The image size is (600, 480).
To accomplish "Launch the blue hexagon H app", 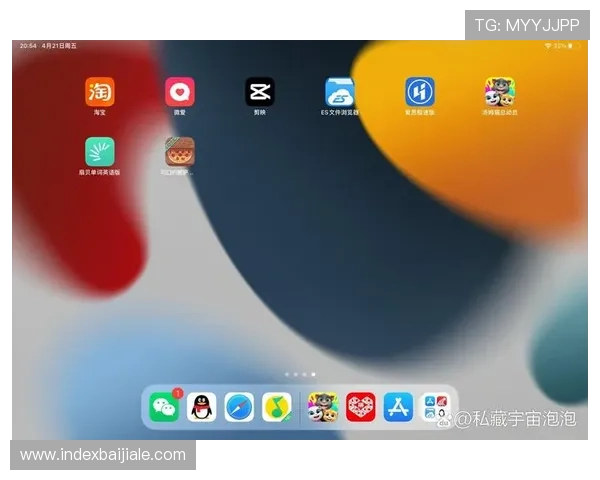I will point(420,92).
